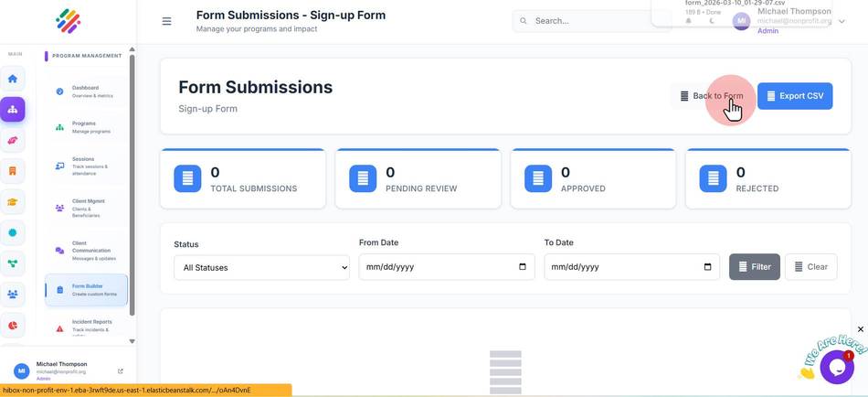Expand the user profile chevron in header
The width and height of the screenshot is (868, 397).
842,22
